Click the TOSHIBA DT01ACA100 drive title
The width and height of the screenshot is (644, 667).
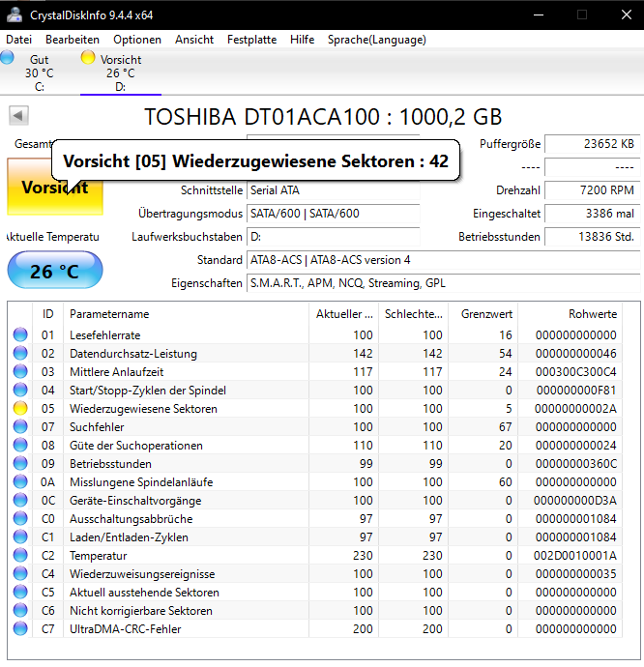tap(323, 117)
